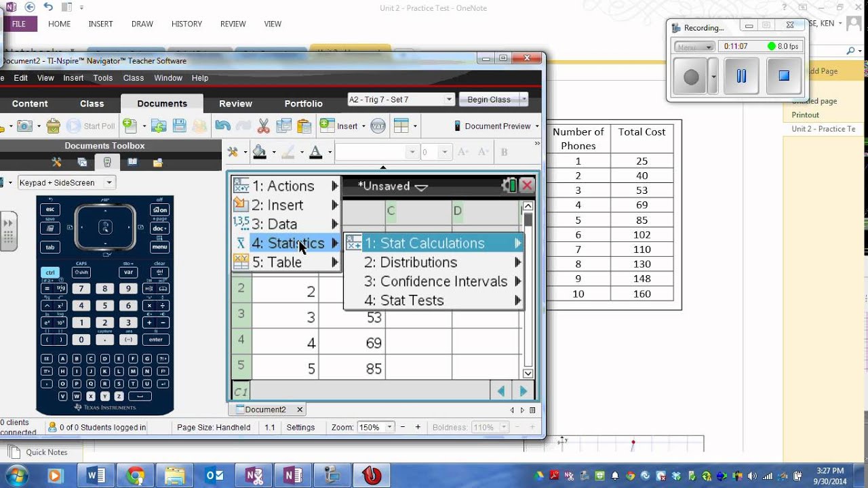
Task: Open the 3: Data submenu
Action: 285,224
